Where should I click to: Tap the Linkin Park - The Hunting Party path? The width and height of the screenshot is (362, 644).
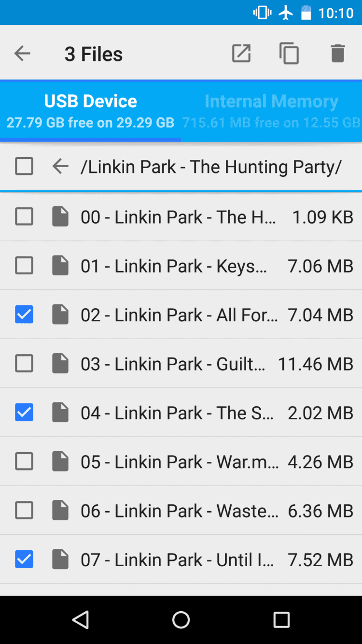(x=211, y=167)
